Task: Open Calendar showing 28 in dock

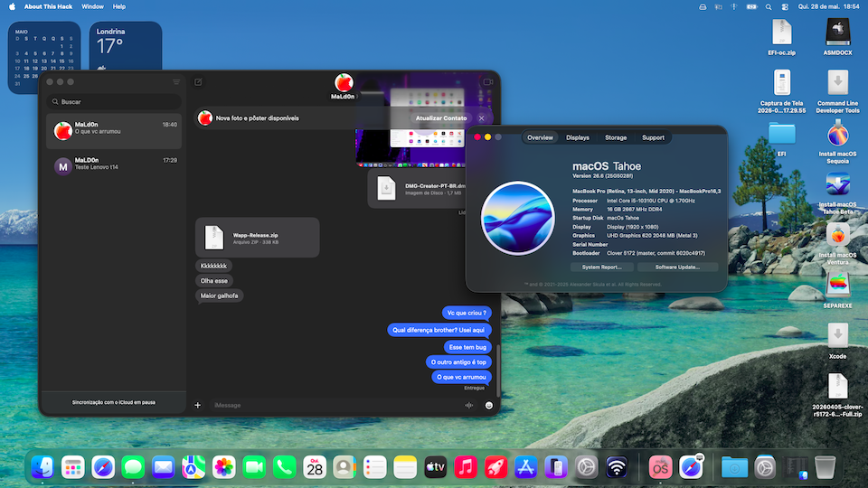Action: tap(315, 467)
